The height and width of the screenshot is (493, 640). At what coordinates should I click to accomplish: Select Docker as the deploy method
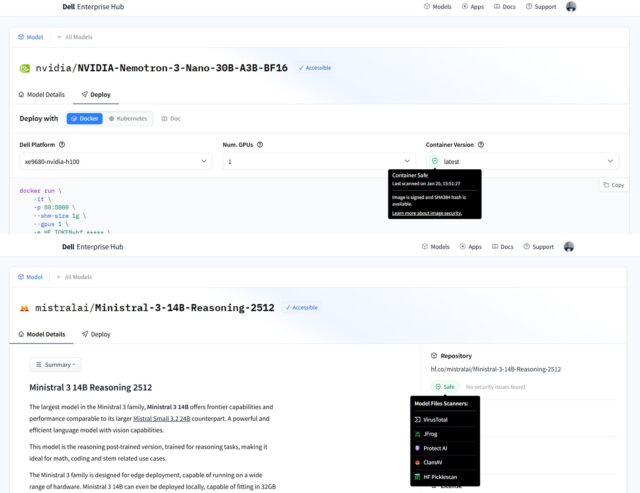pos(85,118)
